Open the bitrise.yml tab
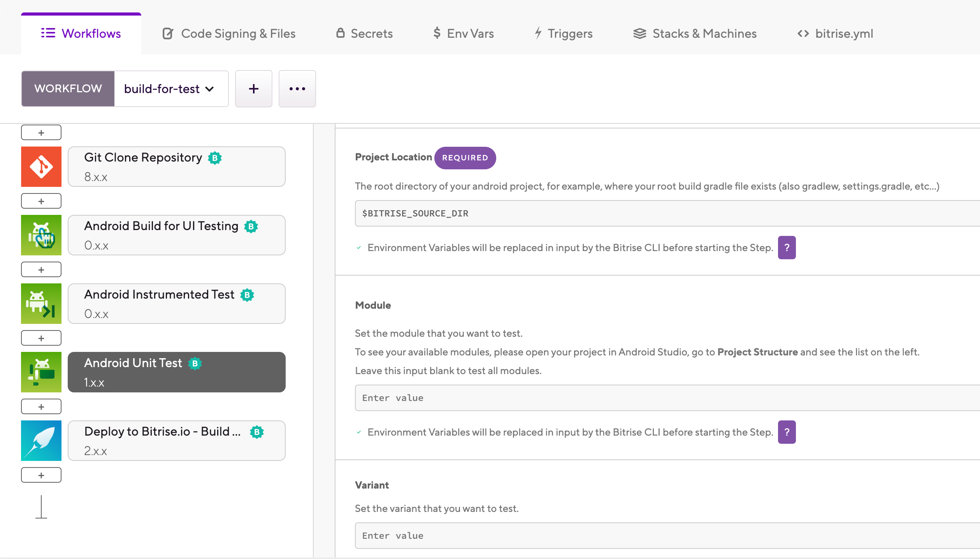Image resolution: width=980 pixels, height=559 pixels. [x=835, y=33]
